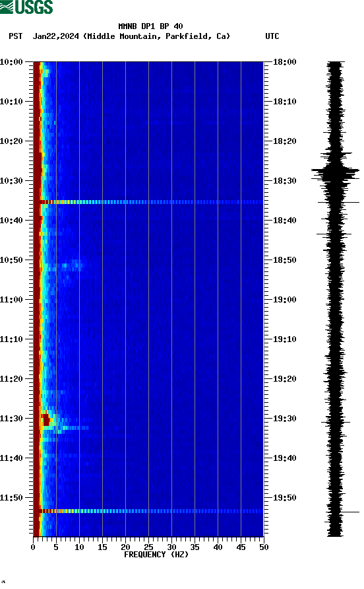
Task: Click the "25" Hz frequency axis label
Action: pyautogui.click(x=148, y=547)
